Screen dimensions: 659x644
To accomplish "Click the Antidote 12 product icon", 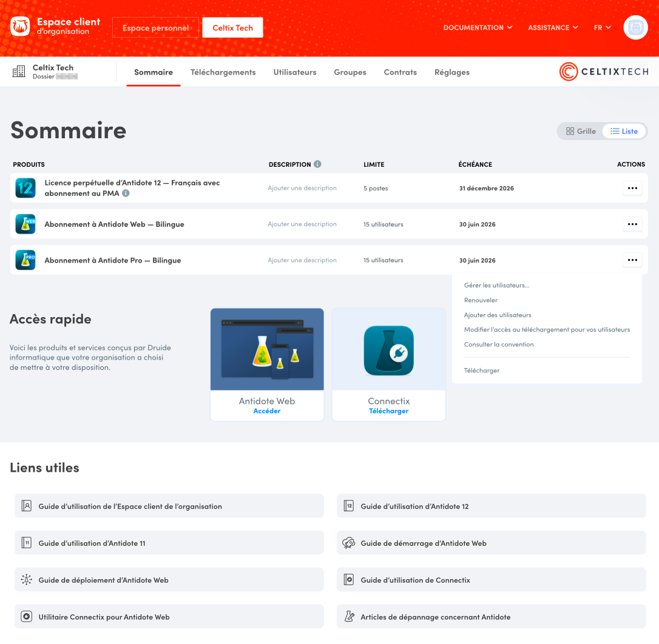I will coord(25,188).
